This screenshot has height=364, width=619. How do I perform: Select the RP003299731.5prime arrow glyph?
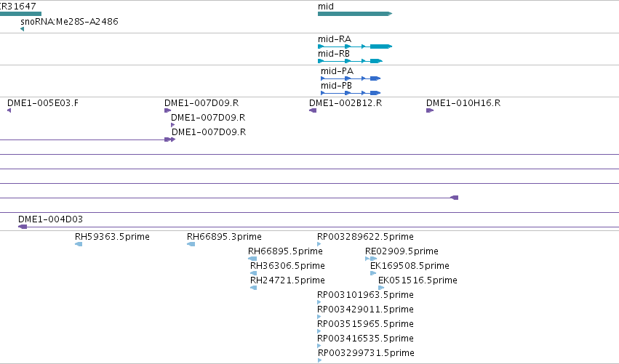point(320,360)
